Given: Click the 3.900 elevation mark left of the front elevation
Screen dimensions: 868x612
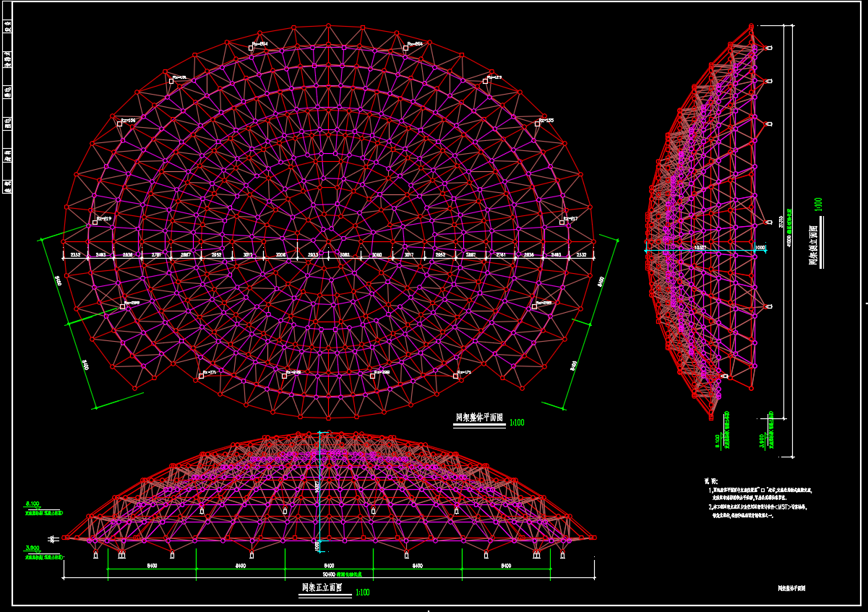Looking at the screenshot, I should tap(33, 548).
